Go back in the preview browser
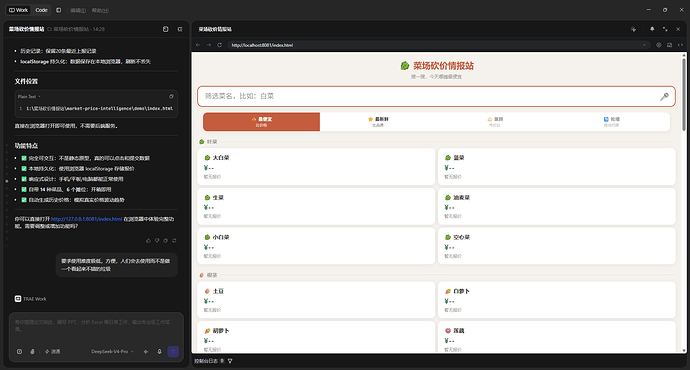The image size is (690, 370). coord(198,45)
